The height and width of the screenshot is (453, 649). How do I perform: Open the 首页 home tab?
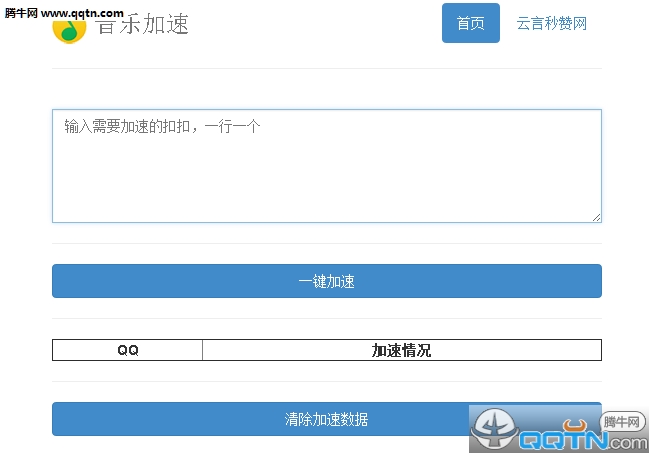click(470, 23)
